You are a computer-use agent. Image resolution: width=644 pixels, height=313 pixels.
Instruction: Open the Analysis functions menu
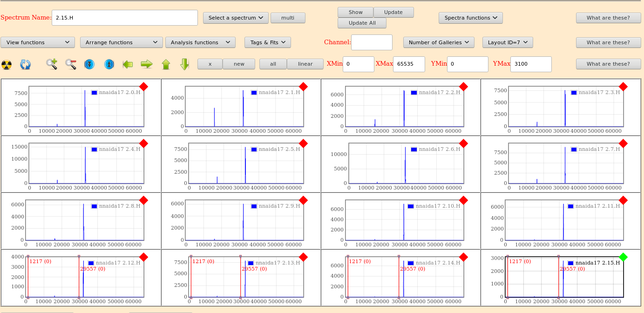(x=200, y=42)
